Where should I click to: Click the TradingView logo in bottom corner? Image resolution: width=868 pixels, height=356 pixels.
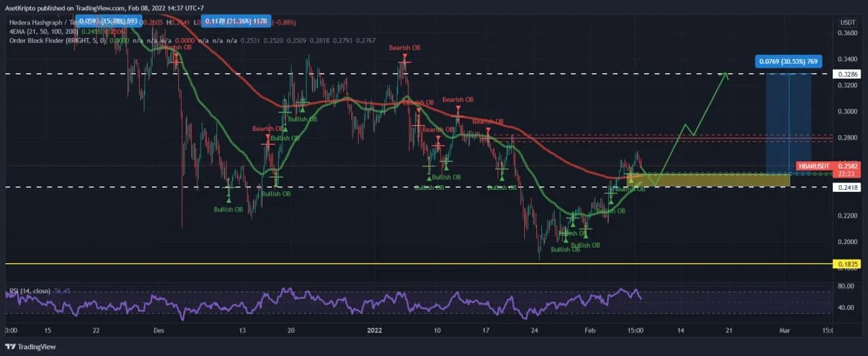pyautogui.click(x=31, y=347)
